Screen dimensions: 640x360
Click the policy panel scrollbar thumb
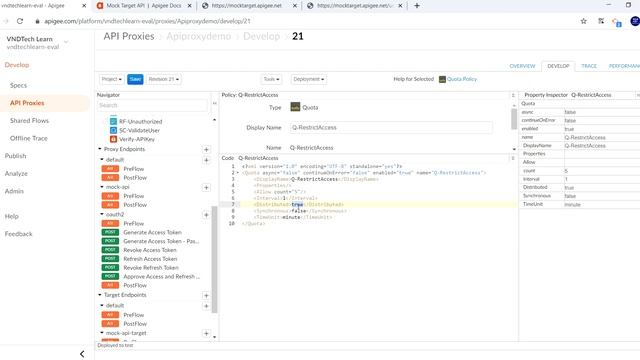coord(514,118)
